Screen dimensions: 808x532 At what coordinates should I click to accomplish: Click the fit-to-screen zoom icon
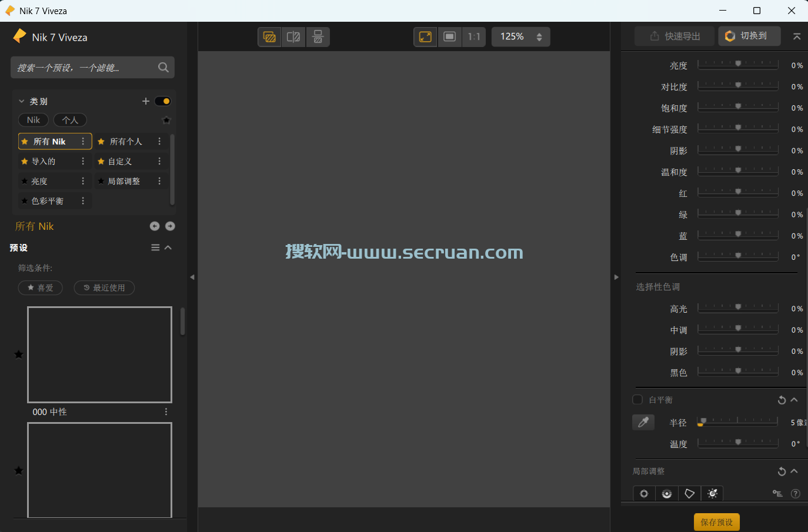pyautogui.click(x=426, y=37)
